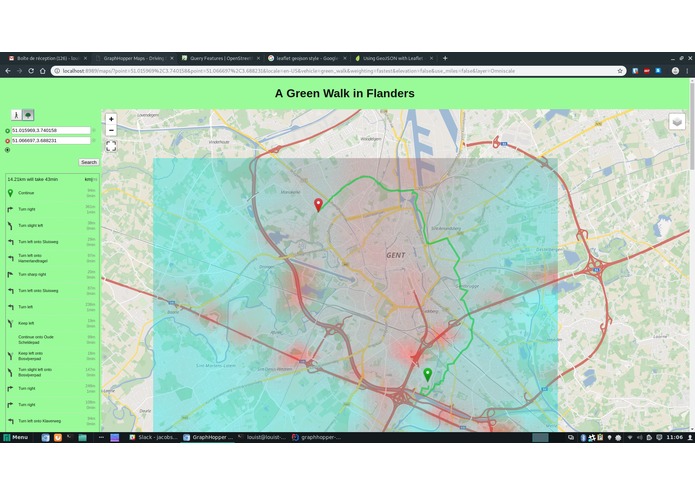Image resolution: width=695 pixels, height=494 pixels.
Task: Open the volume control in system tray
Action: coord(639,437)
